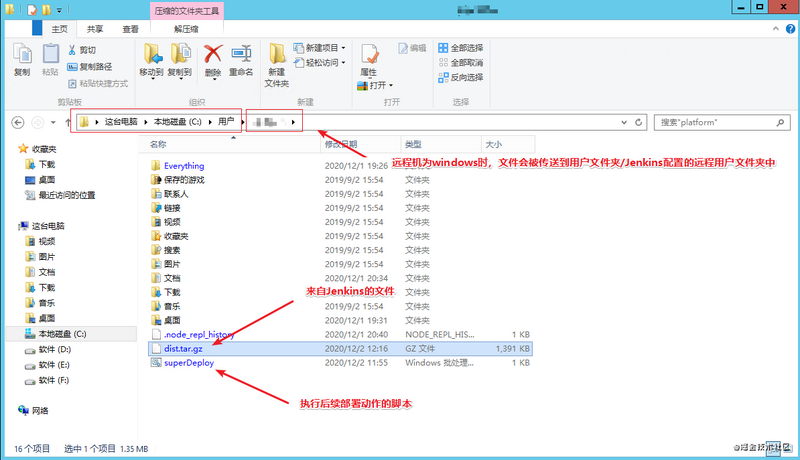Click 用户 in the address breadcrumb
800x460 pixels.
point(226,122)
